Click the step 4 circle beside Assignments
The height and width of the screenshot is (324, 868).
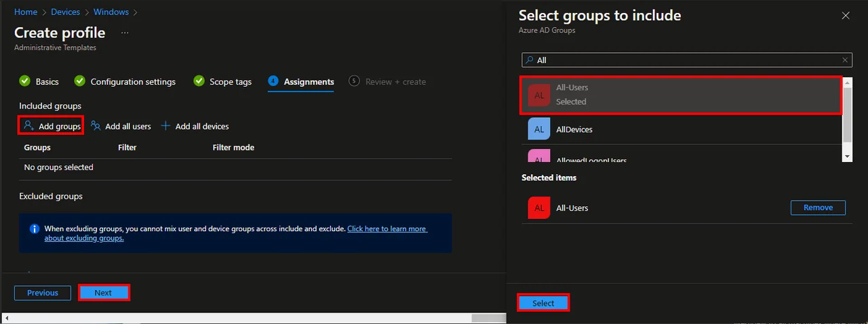coord(273,81)
